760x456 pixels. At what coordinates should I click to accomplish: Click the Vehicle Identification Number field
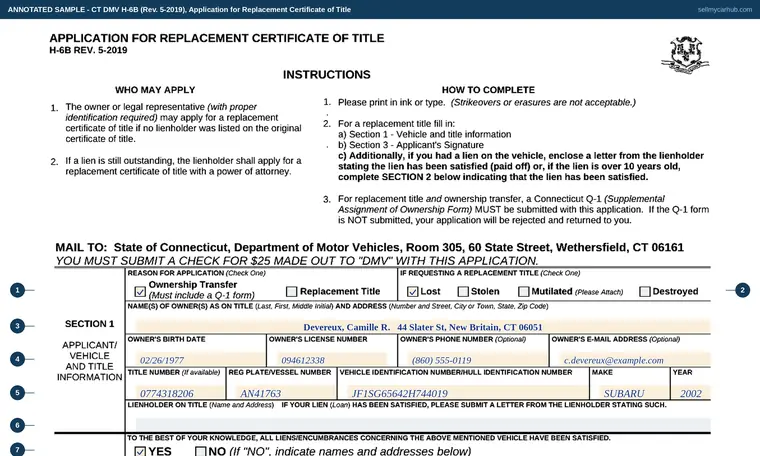pyautogui.click(x=467, y=393)
